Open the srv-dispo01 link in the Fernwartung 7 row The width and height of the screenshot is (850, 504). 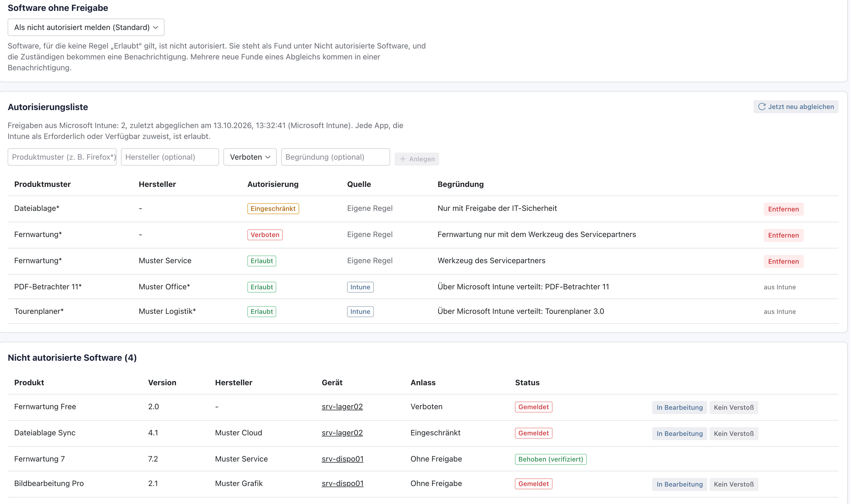[342, 459]
